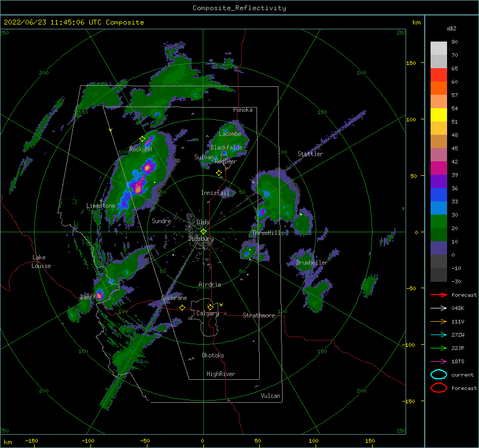The image size is (479, 448).
Task: Select the orange 57-60 dBZ color swatch
Action: [439, 88]
